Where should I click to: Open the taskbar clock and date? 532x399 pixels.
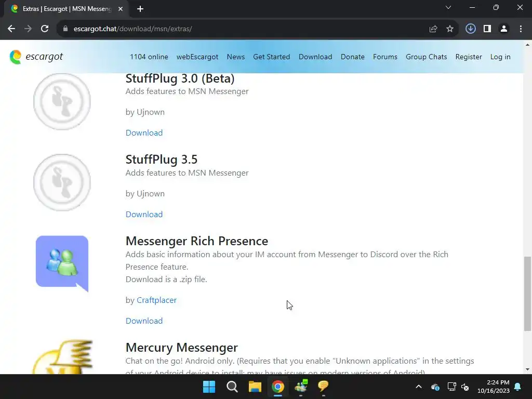[494, 387]
